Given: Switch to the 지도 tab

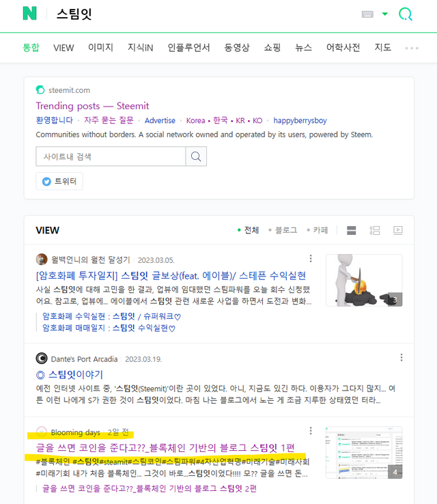Looking at the screenshot, I should [x=382, y=48].
